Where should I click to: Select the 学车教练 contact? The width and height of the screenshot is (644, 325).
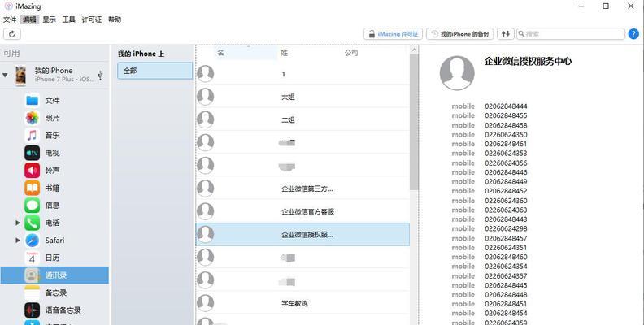[x=302, y=303]
